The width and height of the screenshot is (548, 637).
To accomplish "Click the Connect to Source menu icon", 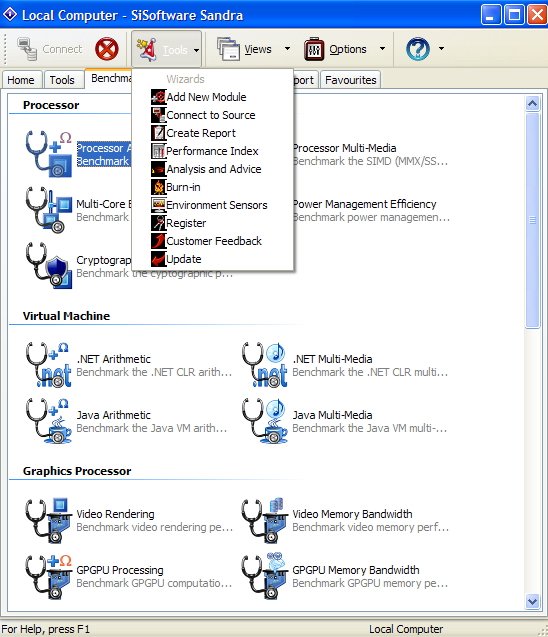I will tap(158, 115).
